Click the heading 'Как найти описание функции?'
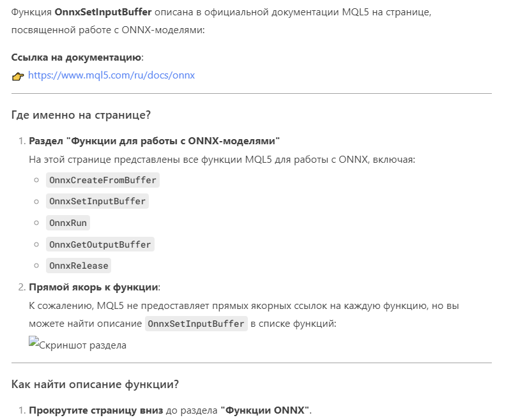Image resolution: width=511 pixels, height=420 pixels. pos(95,384)
